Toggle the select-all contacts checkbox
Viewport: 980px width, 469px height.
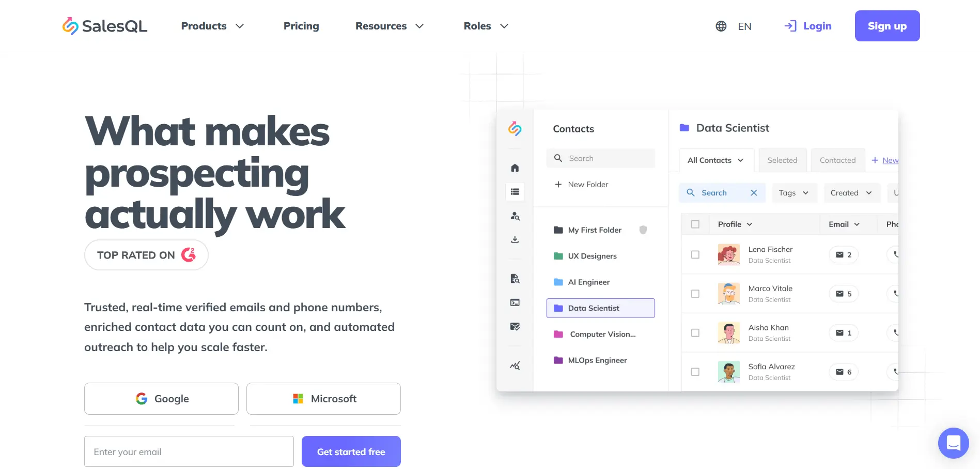point(695,224)
